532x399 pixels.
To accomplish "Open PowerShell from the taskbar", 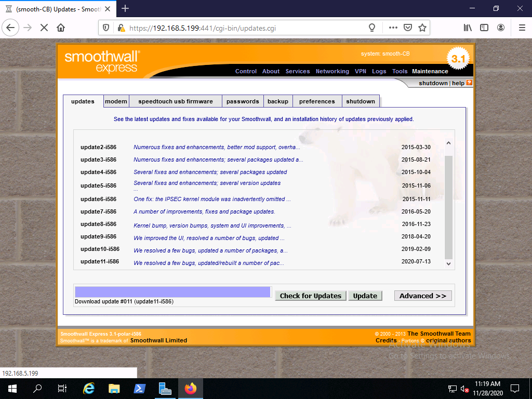I will click(x=139, y=389).
